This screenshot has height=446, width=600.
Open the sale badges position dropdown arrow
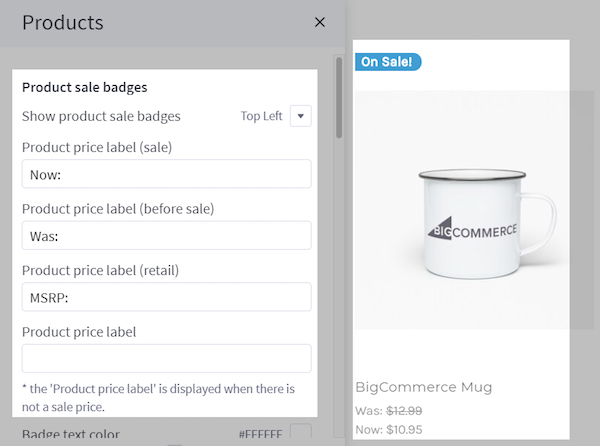click(301, 116)
